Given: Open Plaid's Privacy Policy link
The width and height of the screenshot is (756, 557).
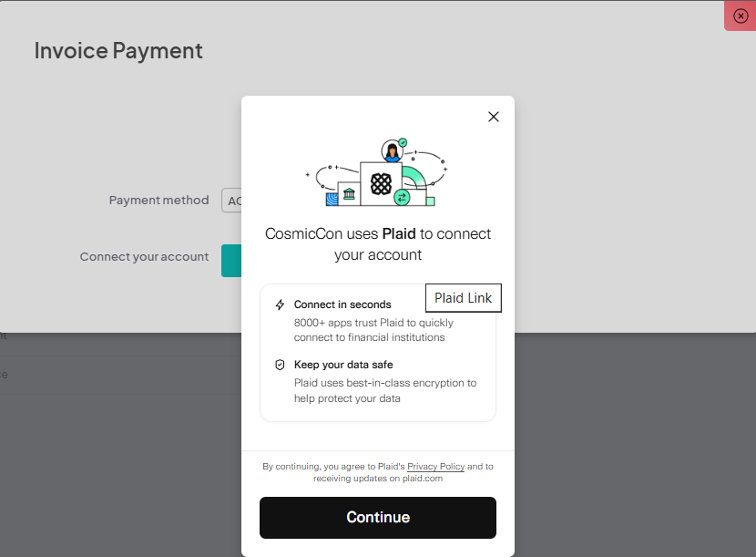Looking at the screenshot, I should click(436, 466).
